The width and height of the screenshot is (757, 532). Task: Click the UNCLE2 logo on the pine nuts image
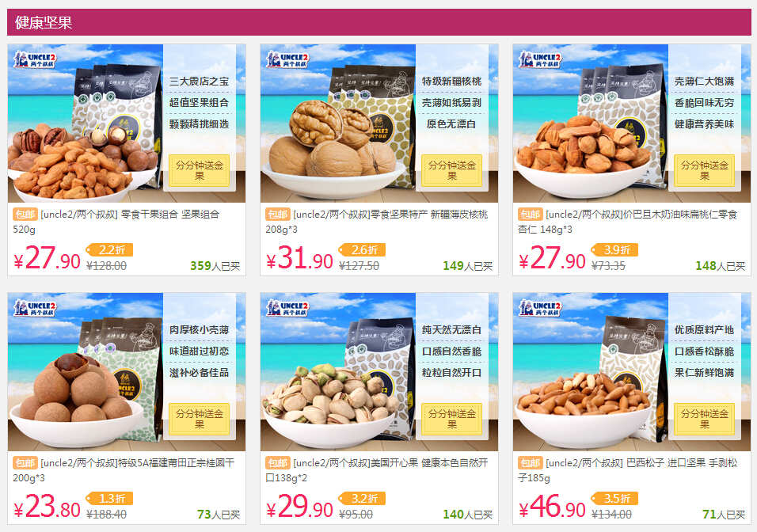(x=540, y=308)
